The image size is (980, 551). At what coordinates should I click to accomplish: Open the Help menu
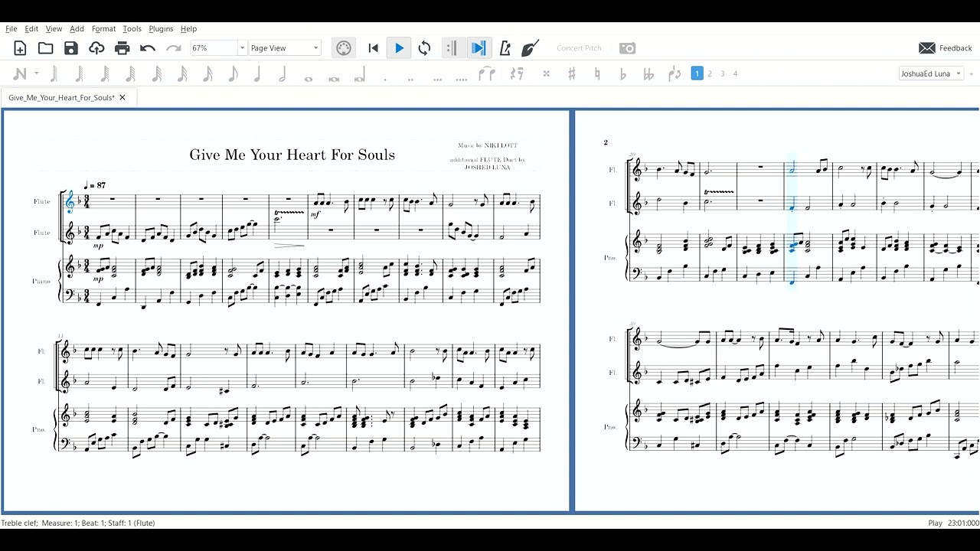[188, 29]
